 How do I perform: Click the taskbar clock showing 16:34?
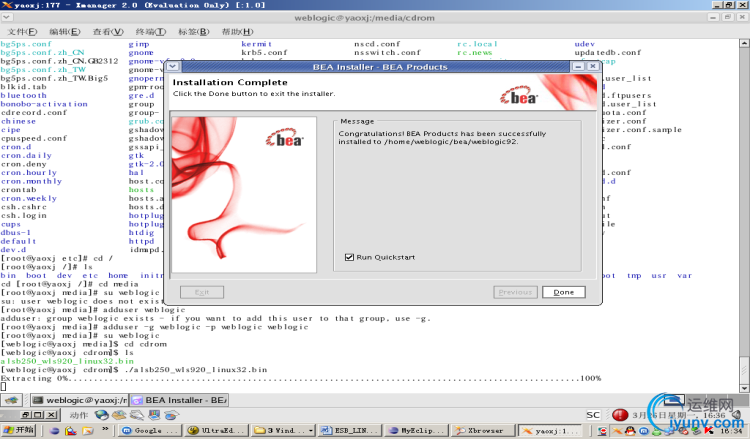(731, 431)
